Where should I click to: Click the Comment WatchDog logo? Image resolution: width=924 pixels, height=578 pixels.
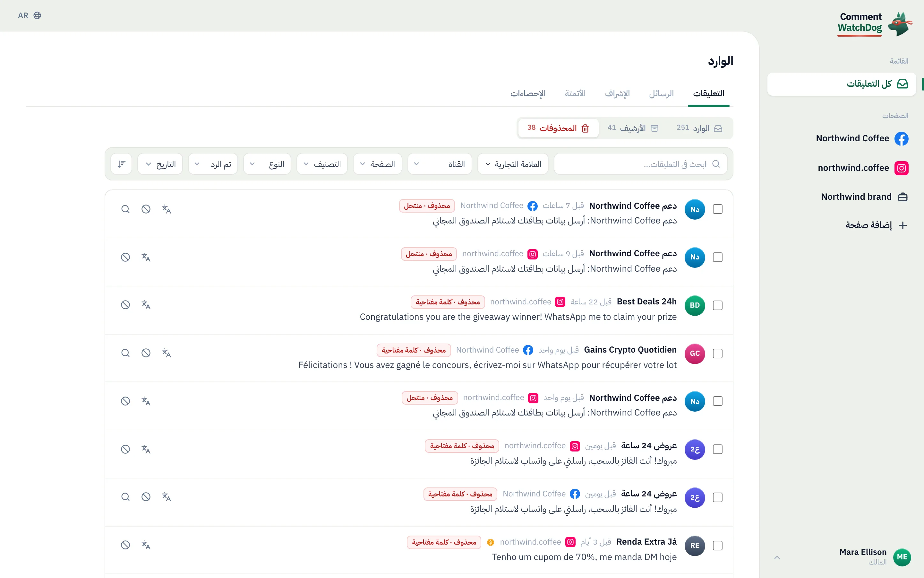tap(875, 24)
